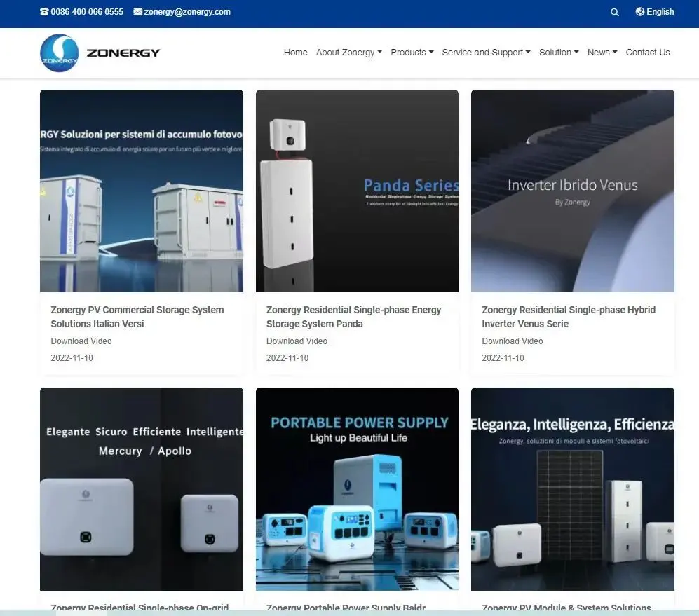Click the Zonergy Residential Single-phase On-grid title

pos(140,608)
